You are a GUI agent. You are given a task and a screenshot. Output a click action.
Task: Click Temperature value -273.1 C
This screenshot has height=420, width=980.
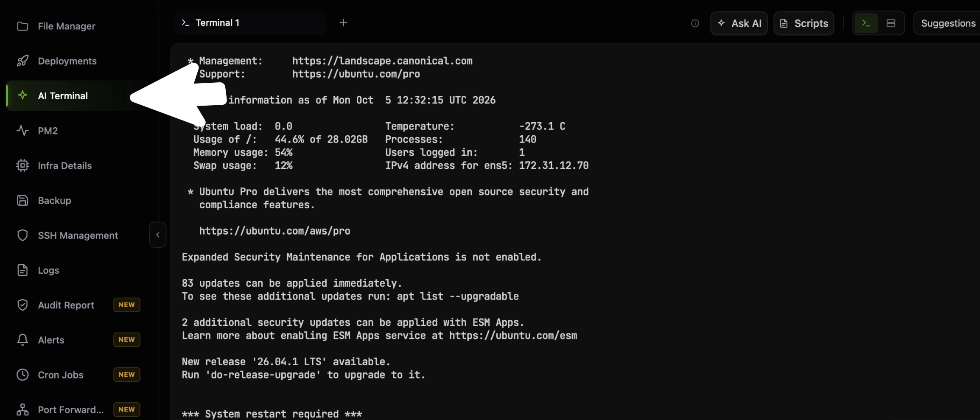pos(542,126)
